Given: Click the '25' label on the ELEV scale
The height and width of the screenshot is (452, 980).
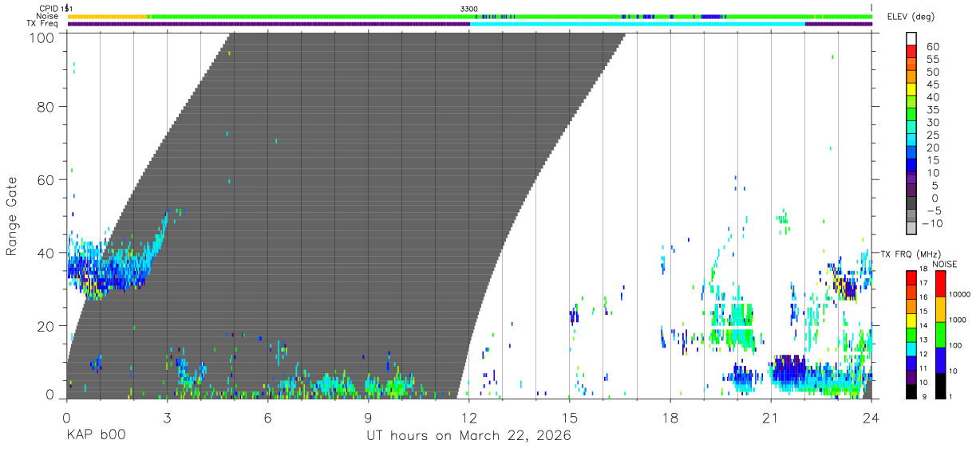Looking at the screenshot, I should tap(932, 135).
